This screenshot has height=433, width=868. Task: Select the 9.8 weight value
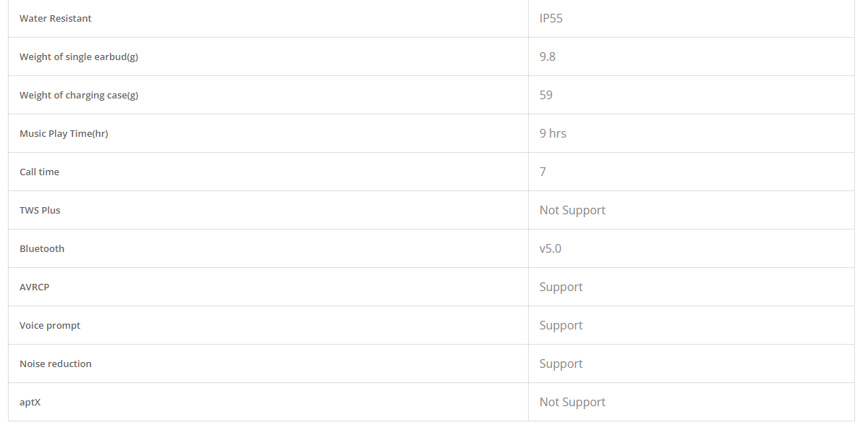pos(548,56)
